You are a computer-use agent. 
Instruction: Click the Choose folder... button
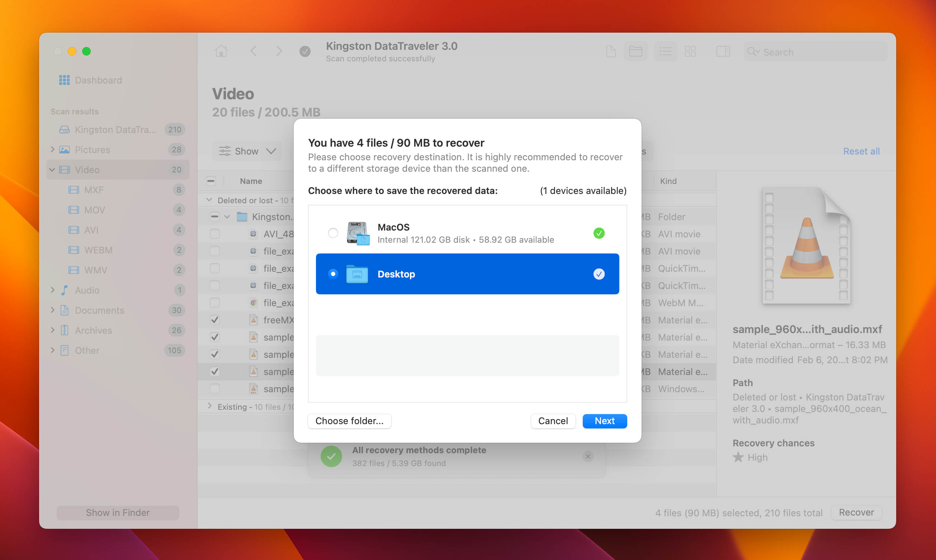350,421
